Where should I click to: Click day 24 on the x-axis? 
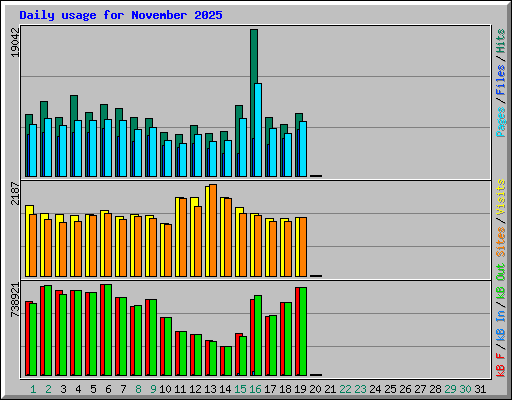tap(375, 389)
